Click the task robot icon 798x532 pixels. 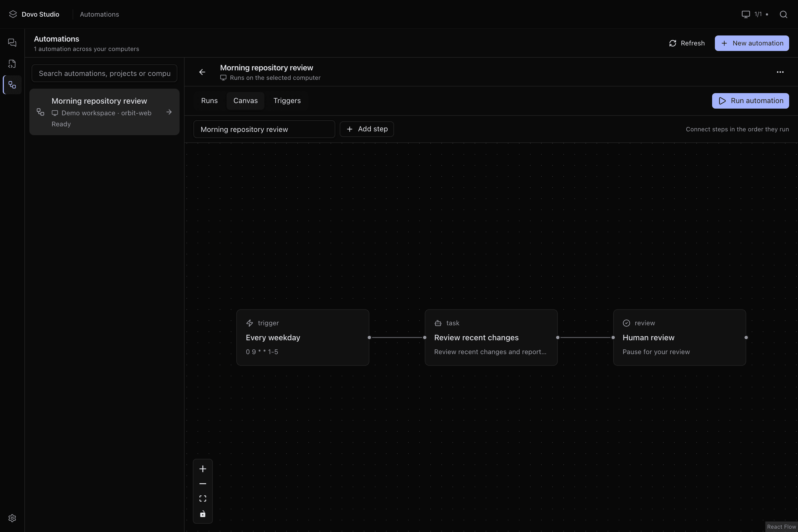[x=438, y=323]
